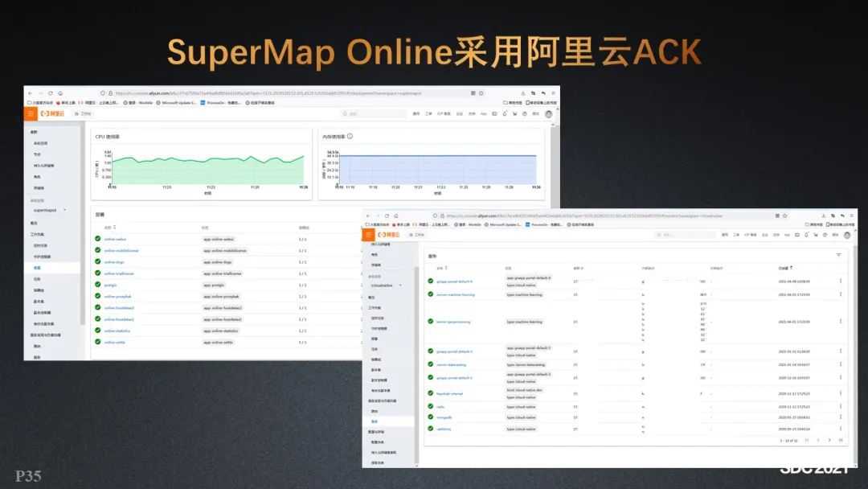Open the supermapol namespace dropdown

pyautogui.click(x=49, y=211)
